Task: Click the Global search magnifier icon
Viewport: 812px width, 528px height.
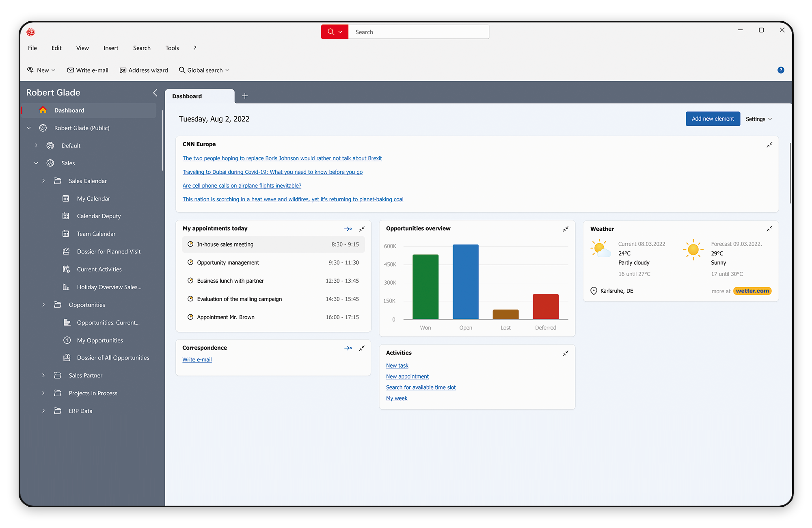Action: tap(181, 70)
